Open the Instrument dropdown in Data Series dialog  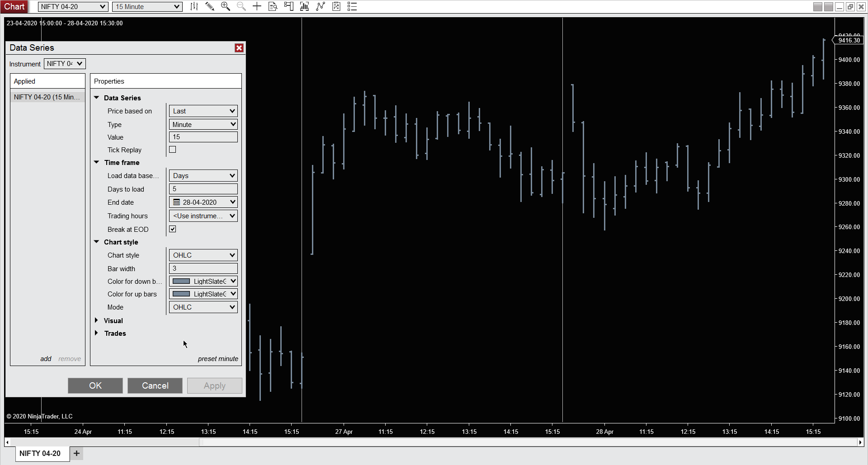point(65,64)
